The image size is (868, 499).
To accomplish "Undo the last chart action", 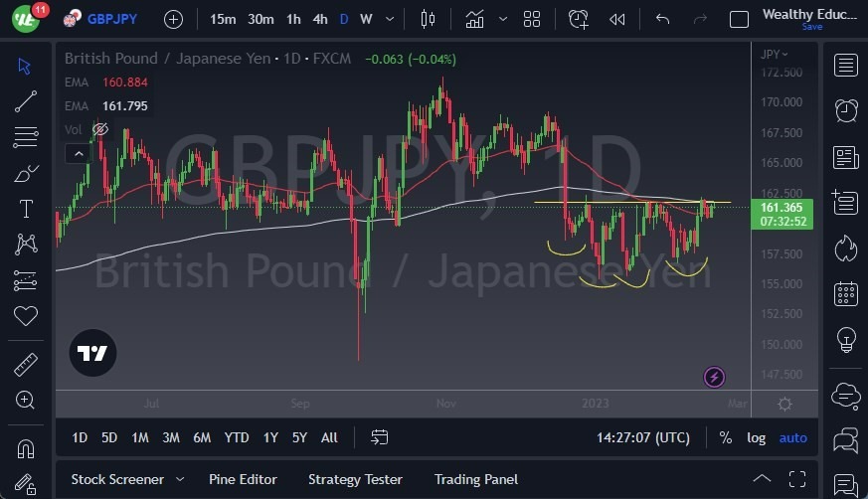I will 662,19.
